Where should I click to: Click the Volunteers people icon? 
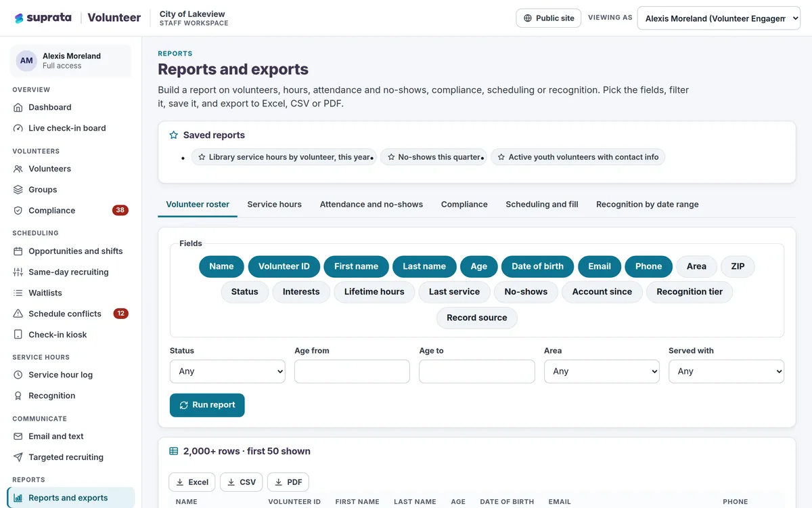tap(18, 169)
